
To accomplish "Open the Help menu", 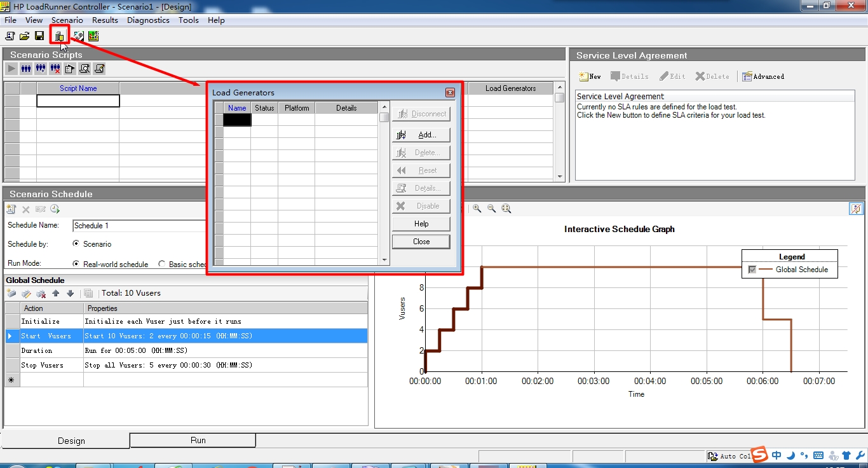I will (x=216, y=20).
